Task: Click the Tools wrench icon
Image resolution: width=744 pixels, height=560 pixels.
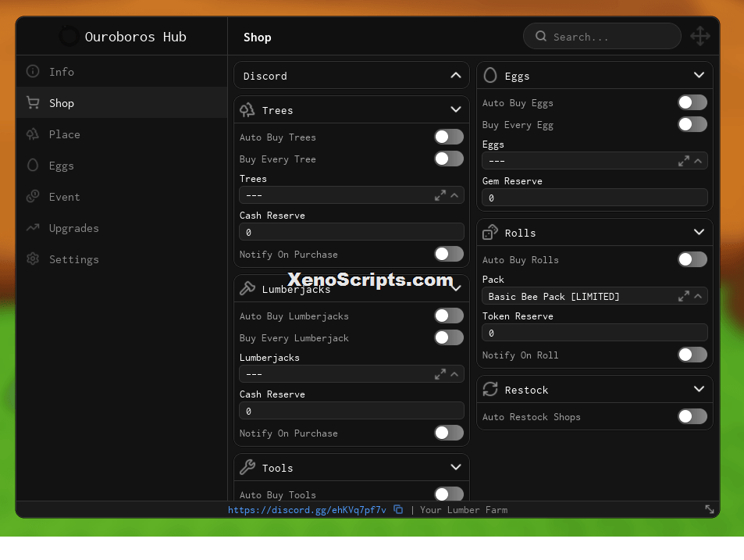Action: click(x=247, y=468)
